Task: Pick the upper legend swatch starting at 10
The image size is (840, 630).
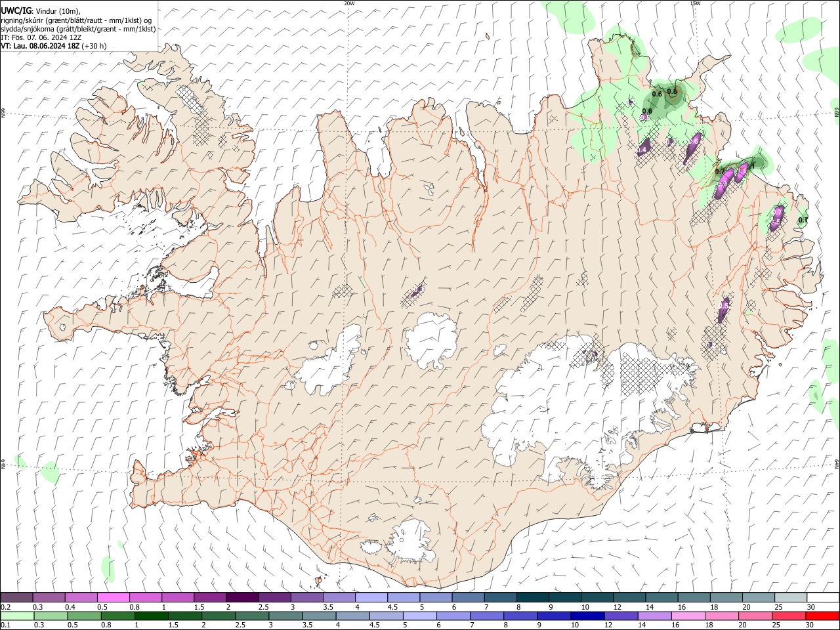Action: 597,598
